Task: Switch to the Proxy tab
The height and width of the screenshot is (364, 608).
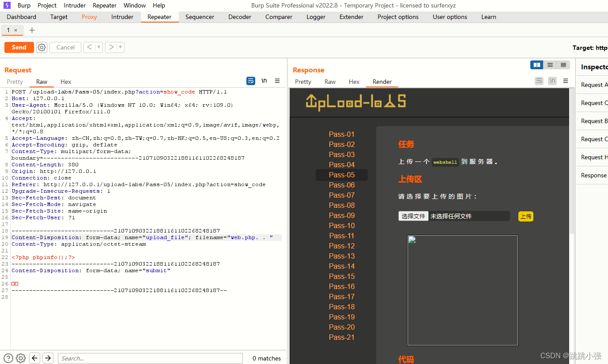Action: [x=89, y=17]
